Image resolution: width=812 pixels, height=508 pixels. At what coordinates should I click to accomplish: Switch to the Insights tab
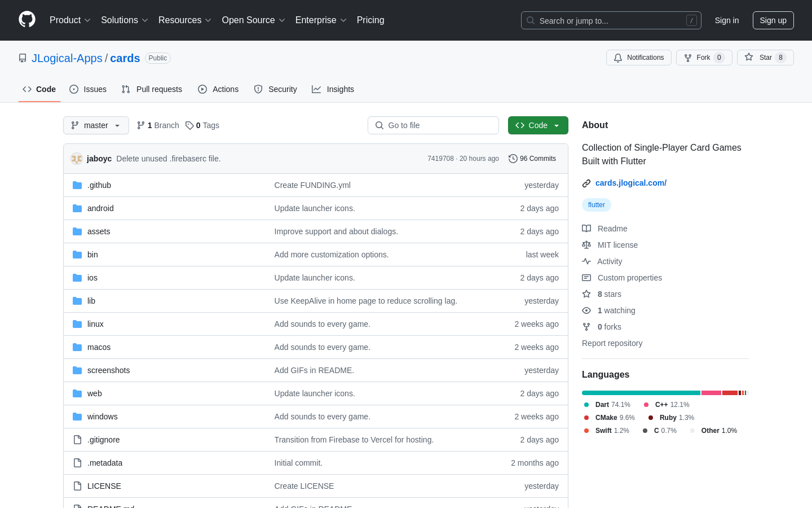(333, 89)
